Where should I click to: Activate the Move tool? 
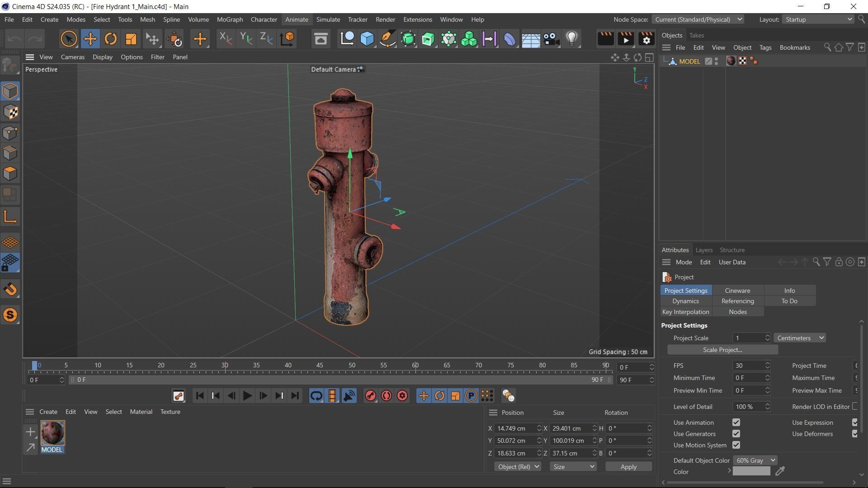tap(90, 39)
